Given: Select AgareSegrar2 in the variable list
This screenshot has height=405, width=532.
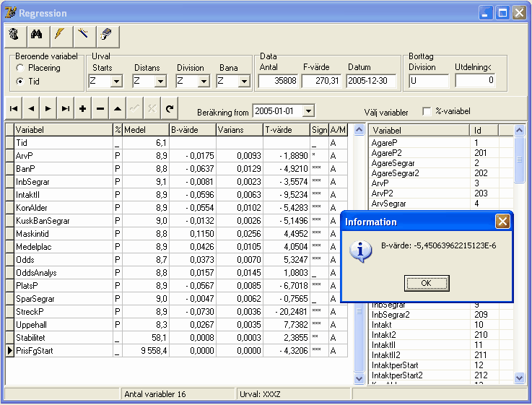Looking at the screenshot, I should pos(442,173).
